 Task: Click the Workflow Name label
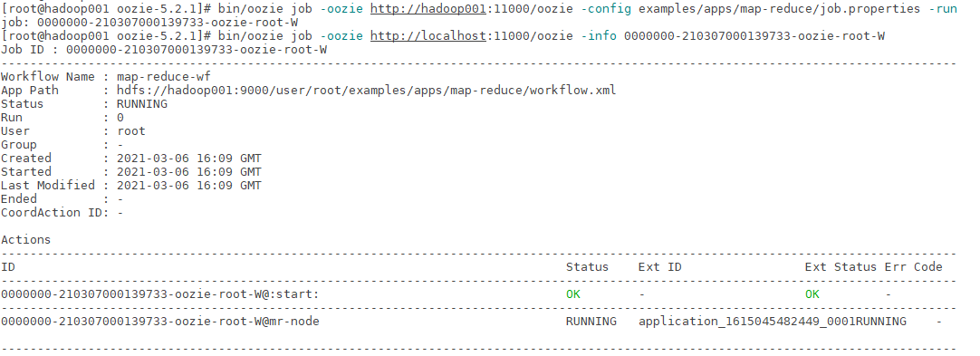coord(47,77)
